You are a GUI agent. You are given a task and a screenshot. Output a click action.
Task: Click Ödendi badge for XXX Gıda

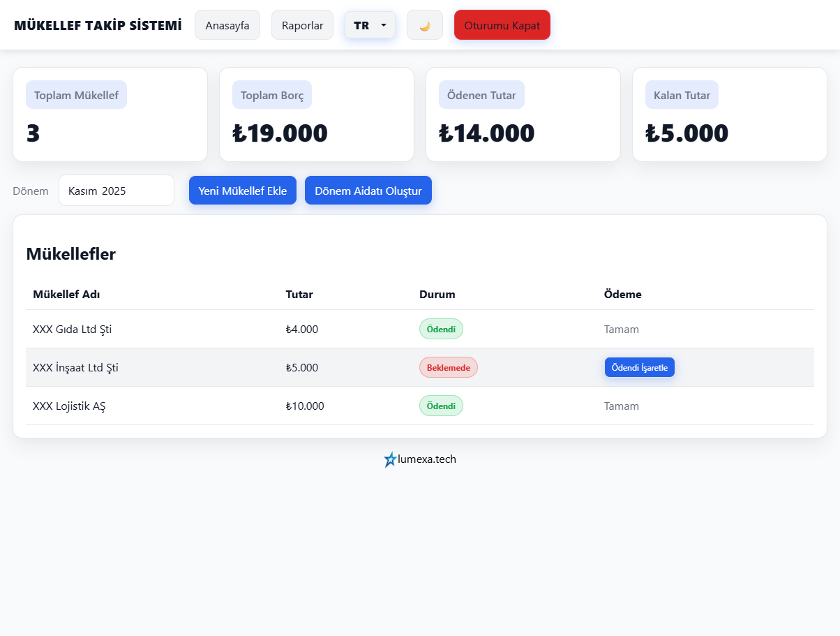(440, 329)
